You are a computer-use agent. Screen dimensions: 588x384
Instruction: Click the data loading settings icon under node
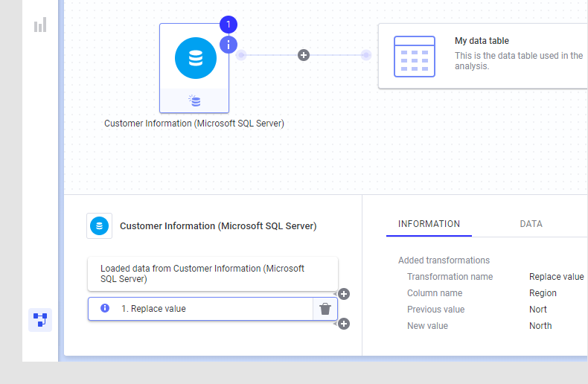(194, 100)
